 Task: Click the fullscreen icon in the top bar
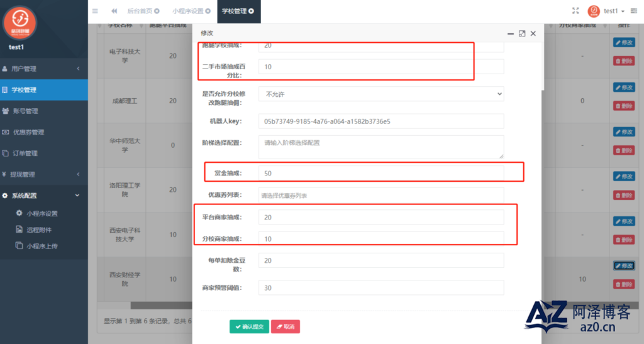point(575,11)
